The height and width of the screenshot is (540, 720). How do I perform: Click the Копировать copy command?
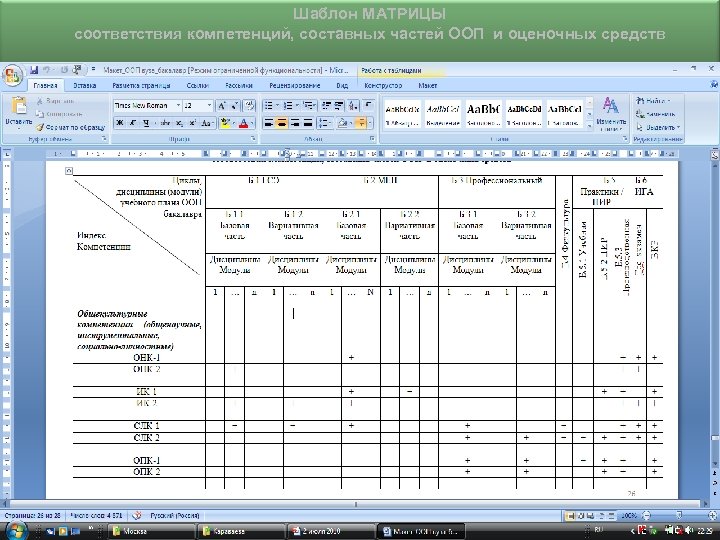(60, 113)
